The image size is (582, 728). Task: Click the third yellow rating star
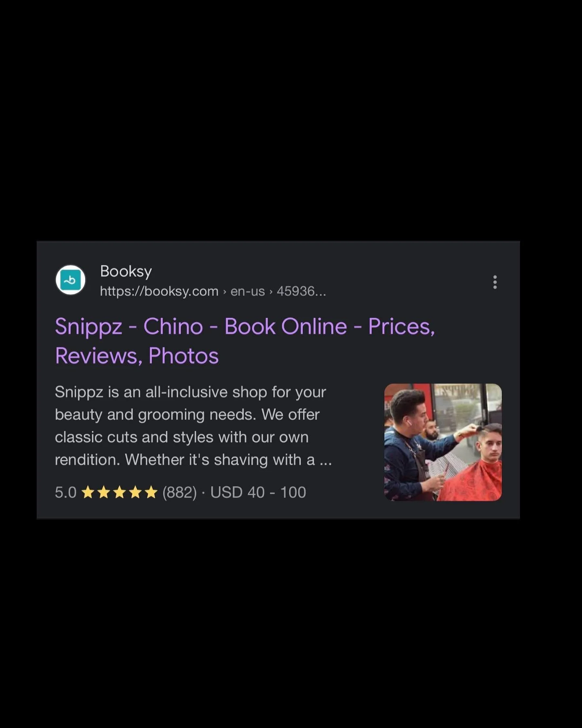(x=120, y=492)
